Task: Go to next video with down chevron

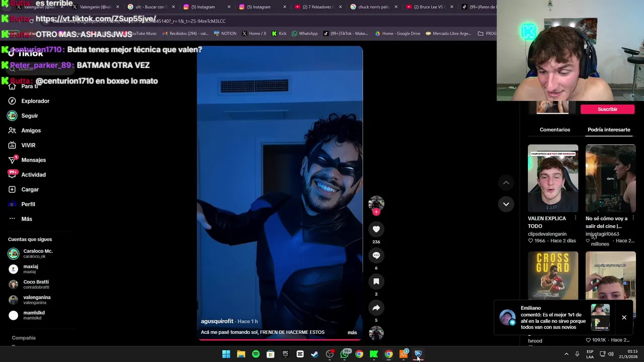Action: 506,204
